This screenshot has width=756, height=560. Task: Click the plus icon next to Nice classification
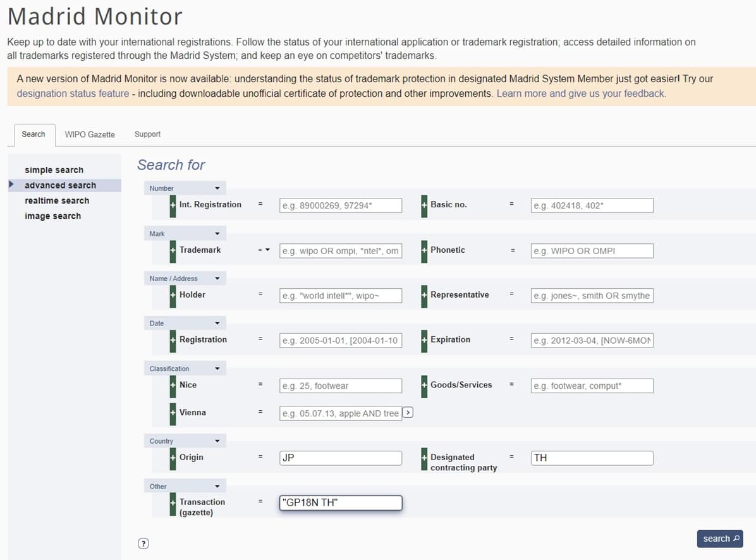(x=172, y=385)
